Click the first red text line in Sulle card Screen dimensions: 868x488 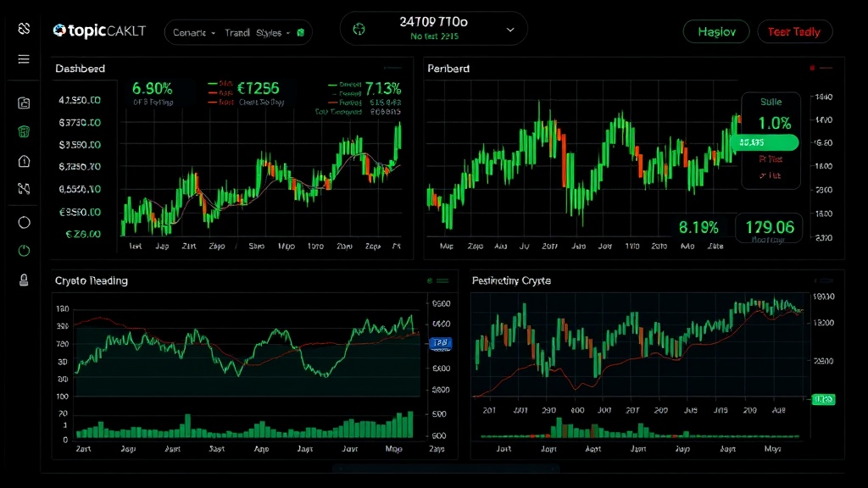[x=771, y=158]
